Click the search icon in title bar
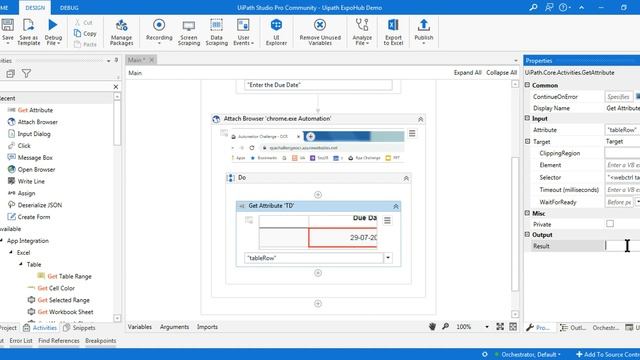The image size is (640, 360). tap(533, 7)
